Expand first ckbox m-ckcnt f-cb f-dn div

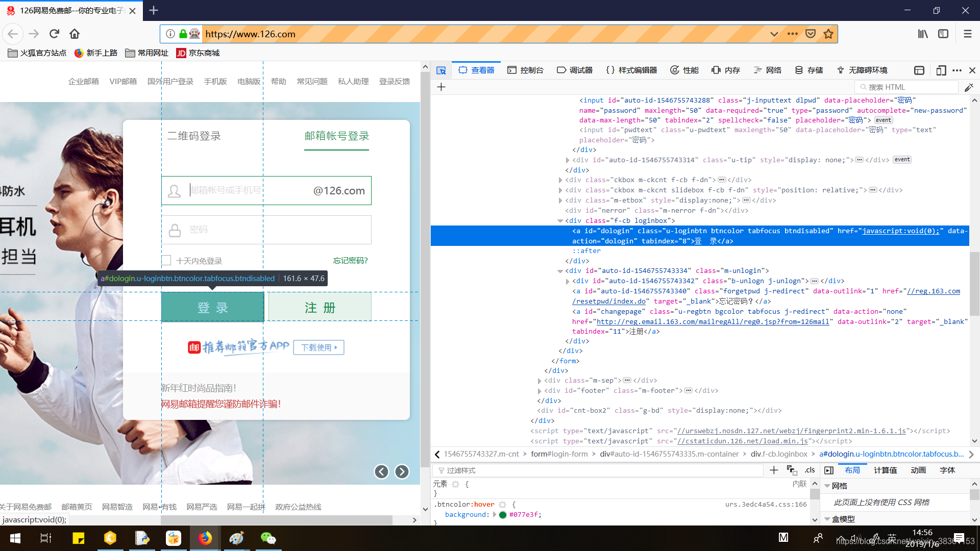[x=560, y=180]
